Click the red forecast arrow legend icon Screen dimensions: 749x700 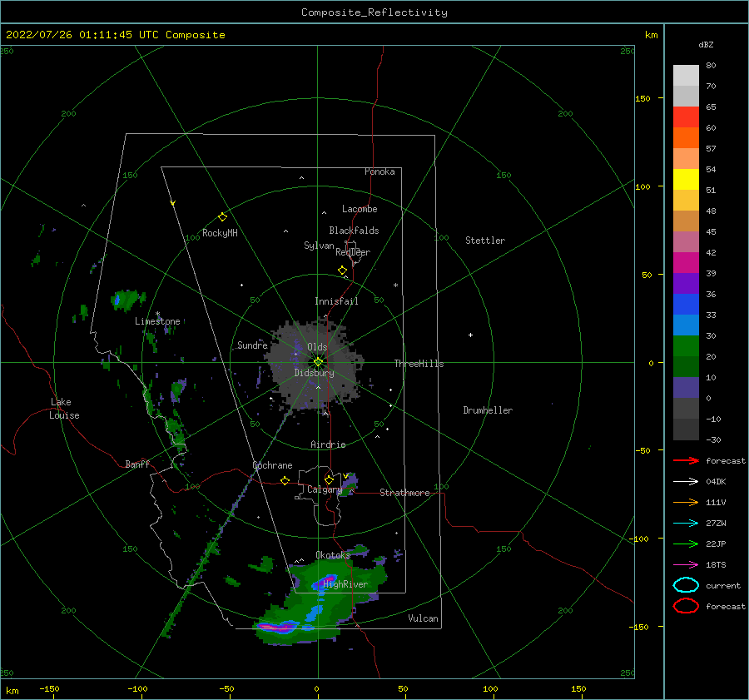[x=686, y=461]
